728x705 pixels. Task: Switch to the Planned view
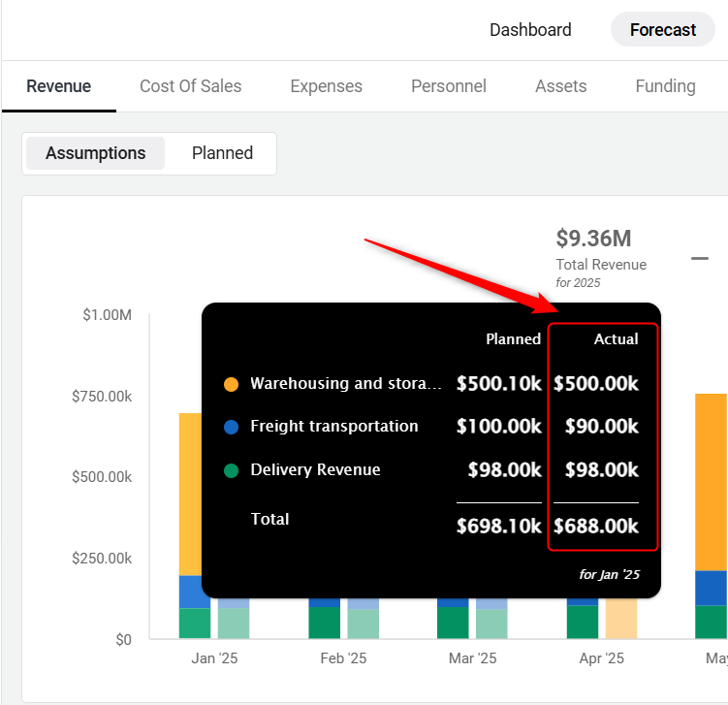[x=222, y=153]
